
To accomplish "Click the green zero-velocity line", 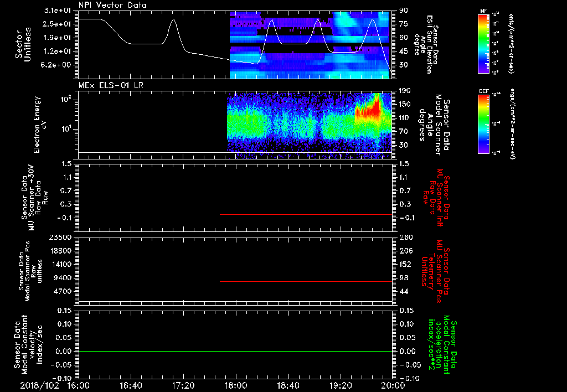I will coord(235,351).
